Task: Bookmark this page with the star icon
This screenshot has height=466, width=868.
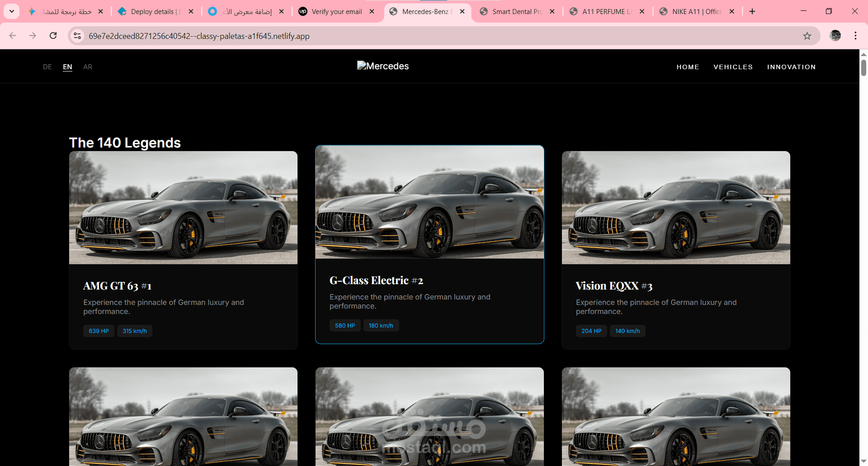Action: coord(807,36)
